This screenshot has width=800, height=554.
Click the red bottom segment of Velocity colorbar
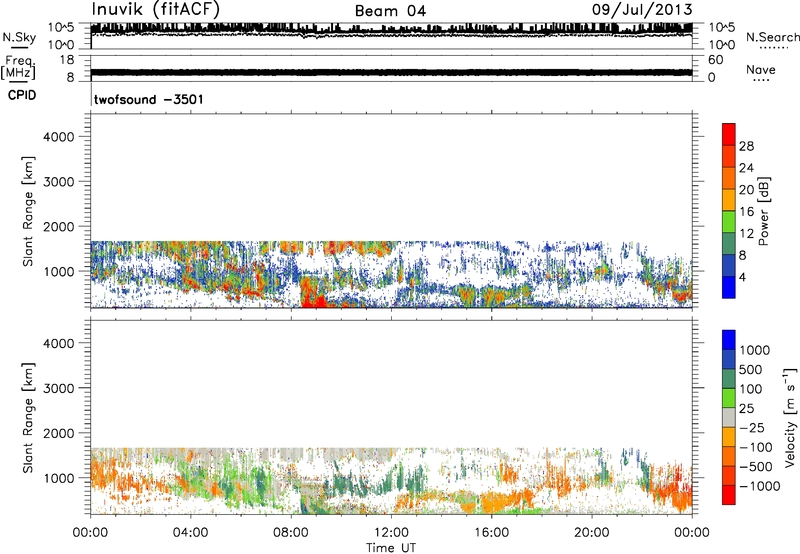click(x=729, y=495)
